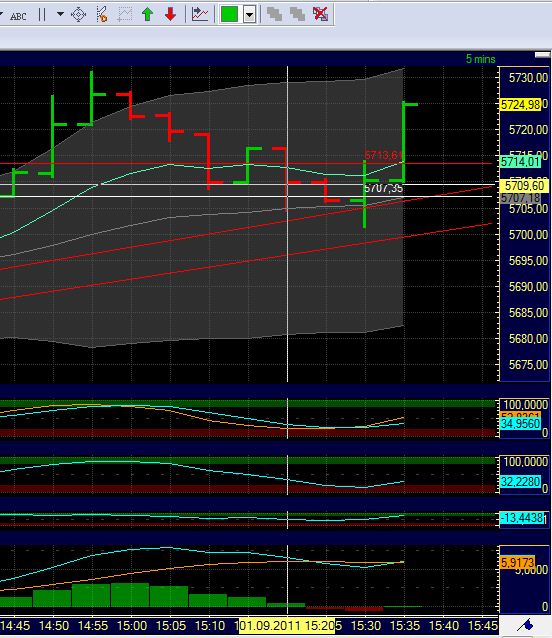Click the yellow 5709,60 price label

(x=524, y=186)
